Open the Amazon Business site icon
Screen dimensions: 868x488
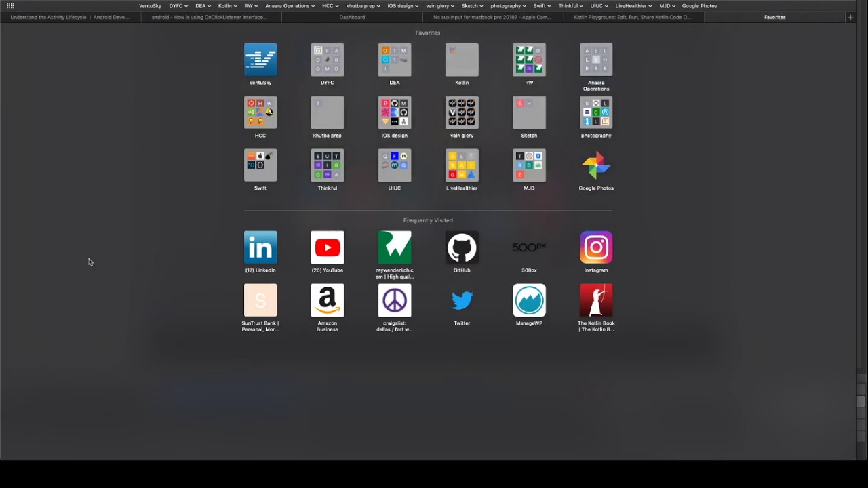[328, 300]
